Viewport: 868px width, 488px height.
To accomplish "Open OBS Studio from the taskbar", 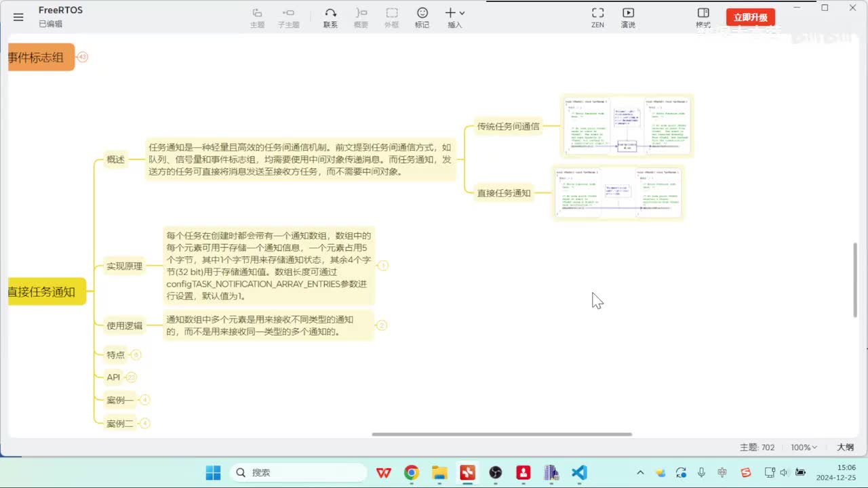I will (x=496, y=472).
